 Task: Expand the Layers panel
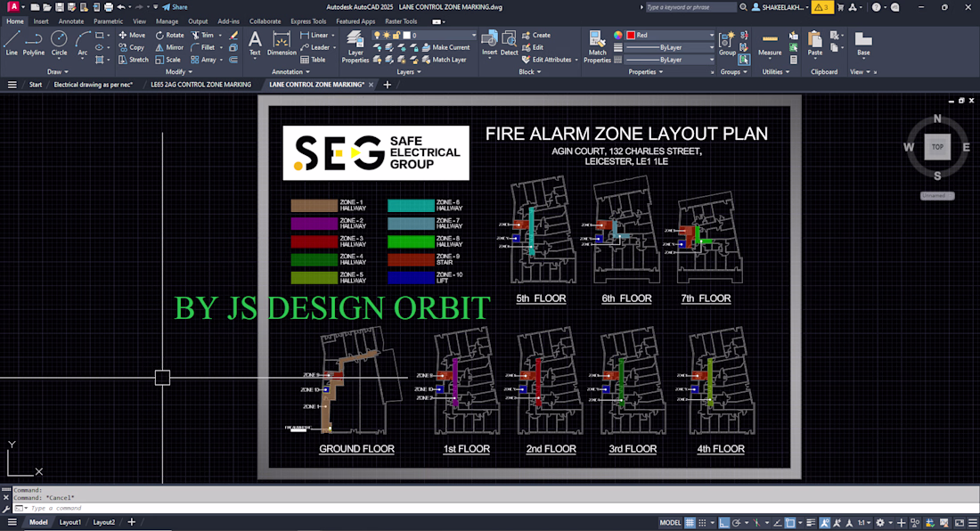[409, 72]
